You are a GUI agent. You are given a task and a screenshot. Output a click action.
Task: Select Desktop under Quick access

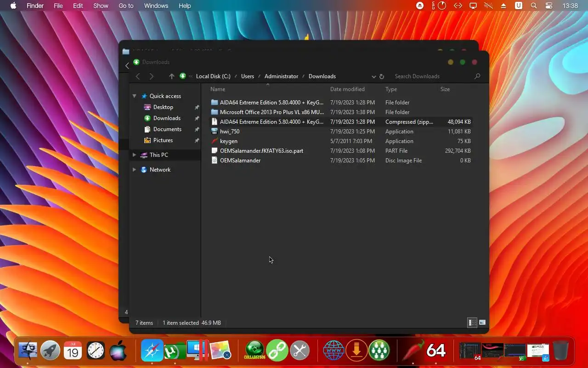(x=163, y=107)
